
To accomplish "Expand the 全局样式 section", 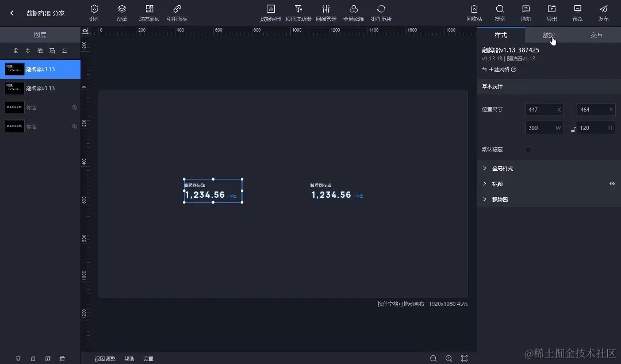I will (549, 168).
